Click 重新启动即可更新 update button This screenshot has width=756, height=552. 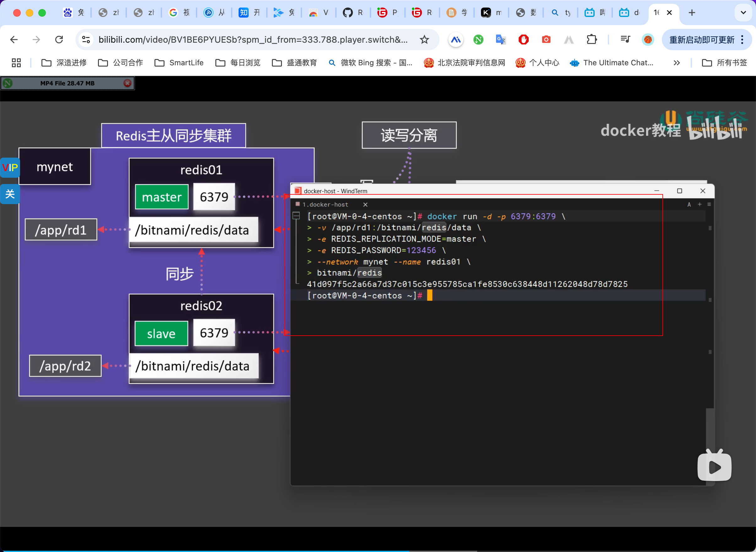(x=702, y=40)
